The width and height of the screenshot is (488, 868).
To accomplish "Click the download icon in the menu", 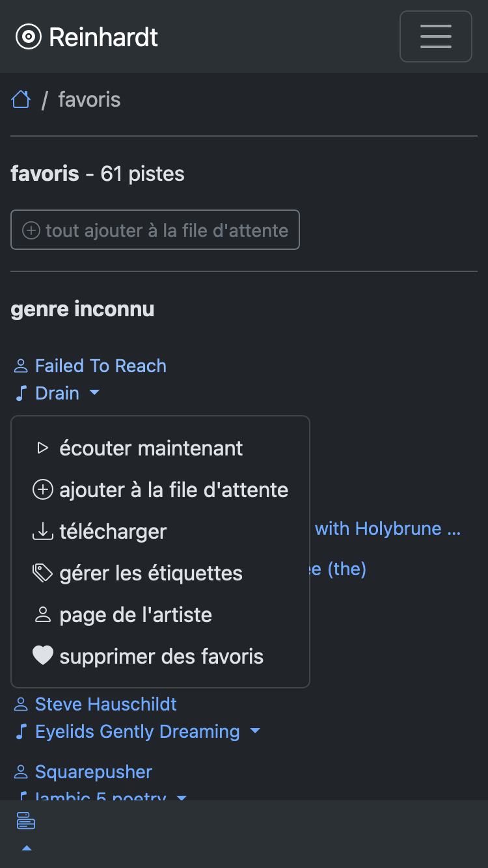I will (43, 532).
